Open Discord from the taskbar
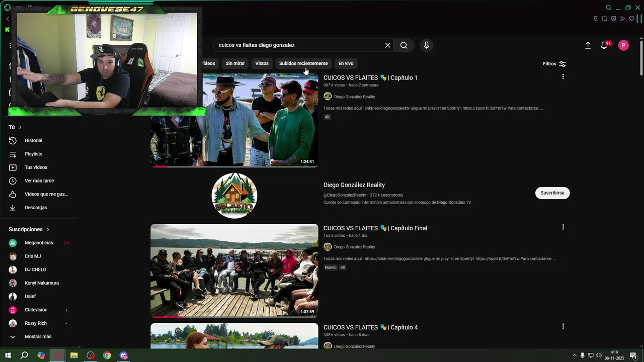 pyautogui.click(x=124, y=355)
